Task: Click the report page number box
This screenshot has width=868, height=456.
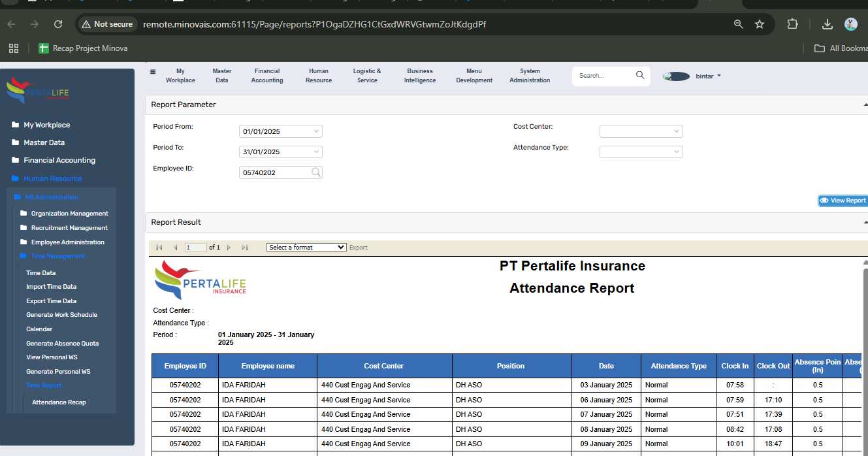Action: (196, 248)
